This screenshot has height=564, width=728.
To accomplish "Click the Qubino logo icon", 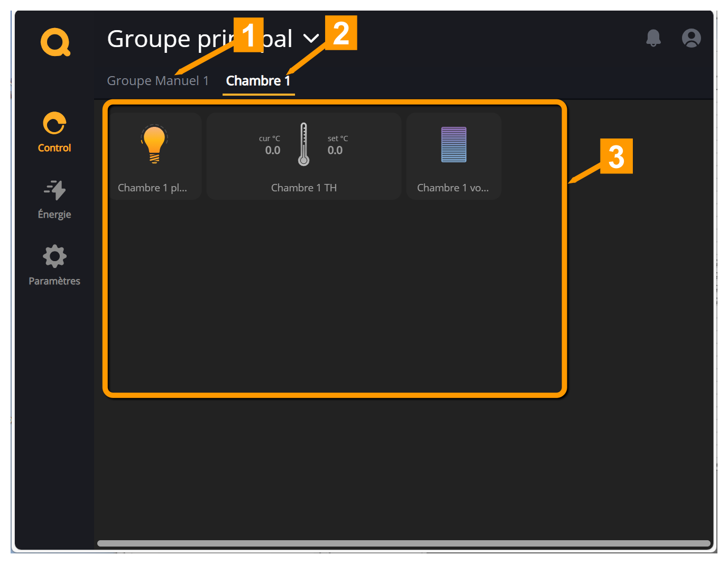I will (x=54, y=42).
